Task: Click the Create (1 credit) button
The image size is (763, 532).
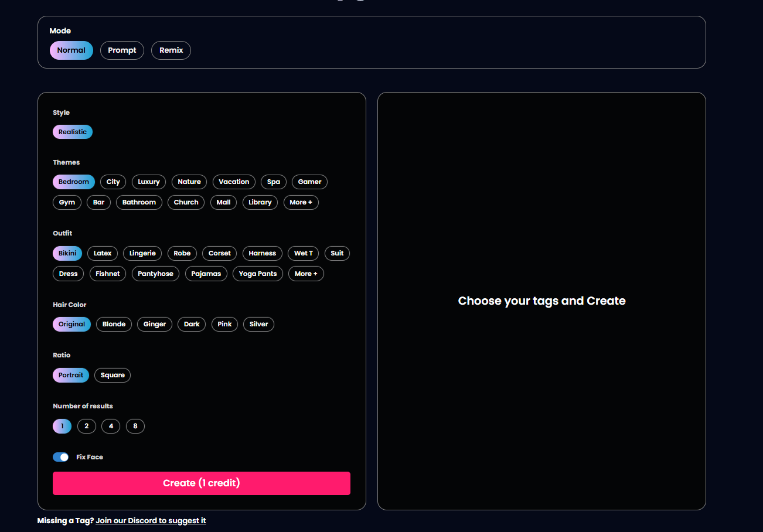Action: [201, 483]
